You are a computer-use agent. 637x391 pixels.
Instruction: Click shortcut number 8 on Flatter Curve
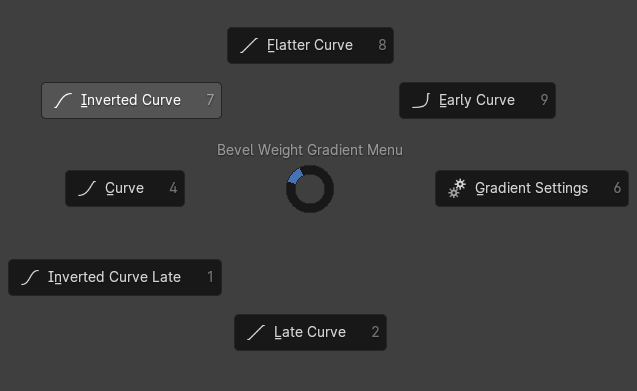[382, 45]
